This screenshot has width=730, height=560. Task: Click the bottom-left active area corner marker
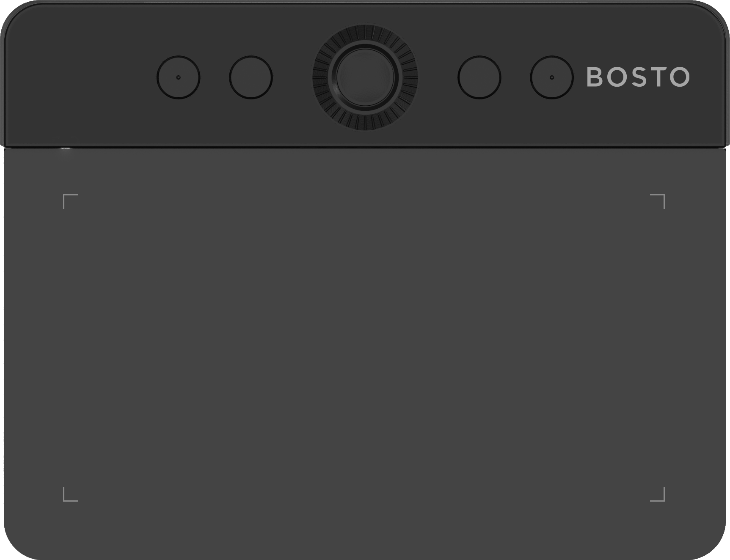70,494
